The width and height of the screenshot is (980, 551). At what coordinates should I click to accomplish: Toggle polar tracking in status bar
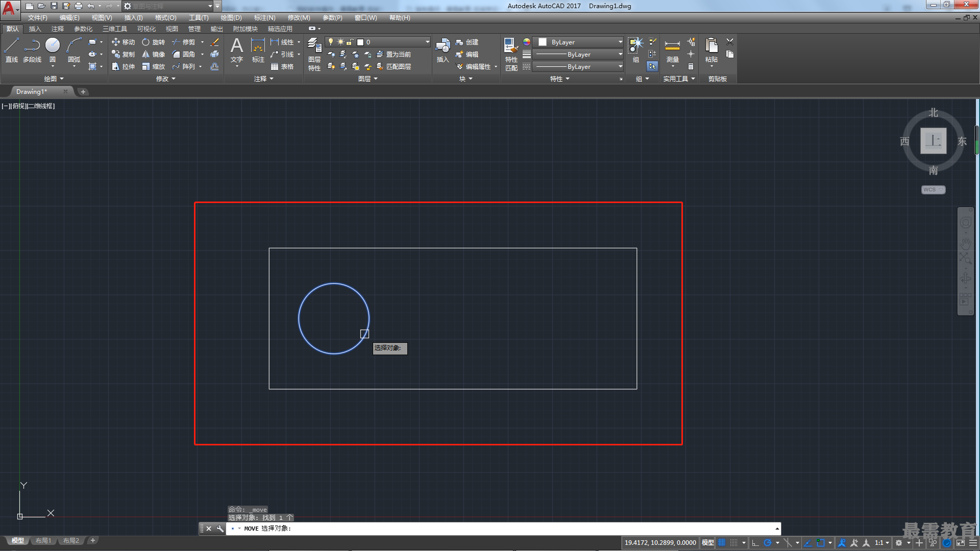pyautogui.click(x=767, y=542)
